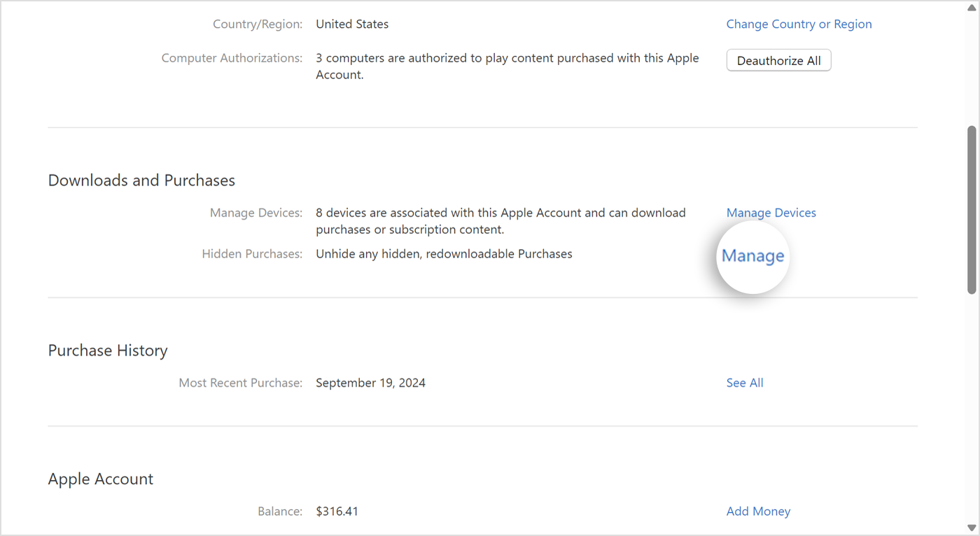Click the Hidden Purchases label
The image size is (980, 536).
click(252, 253)
